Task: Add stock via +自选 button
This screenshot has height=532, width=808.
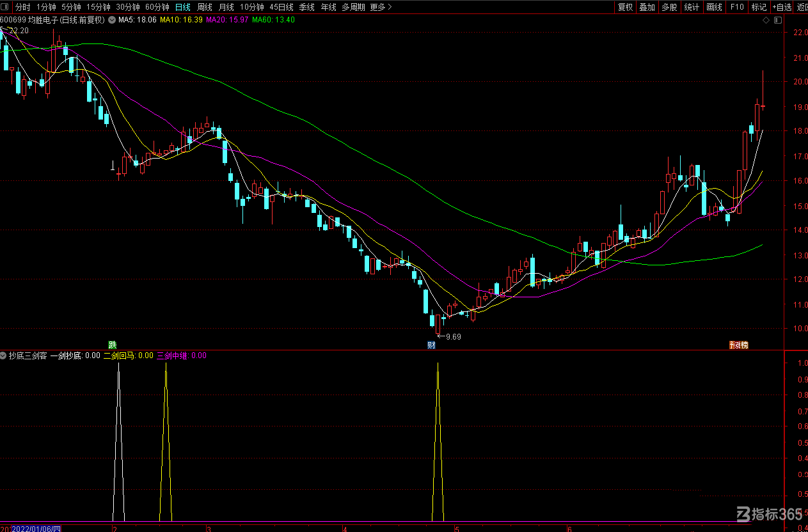Action: pyautogui.click(x=782, y=7)
